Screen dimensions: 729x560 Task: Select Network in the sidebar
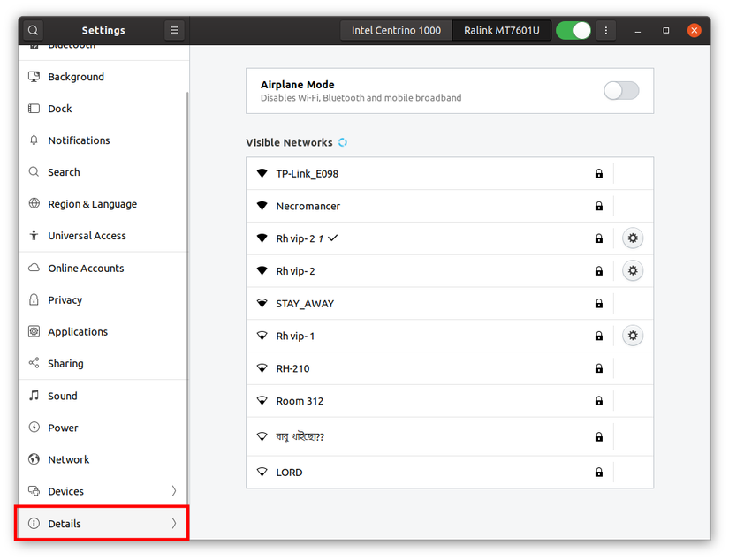click(x=103, y=459)
